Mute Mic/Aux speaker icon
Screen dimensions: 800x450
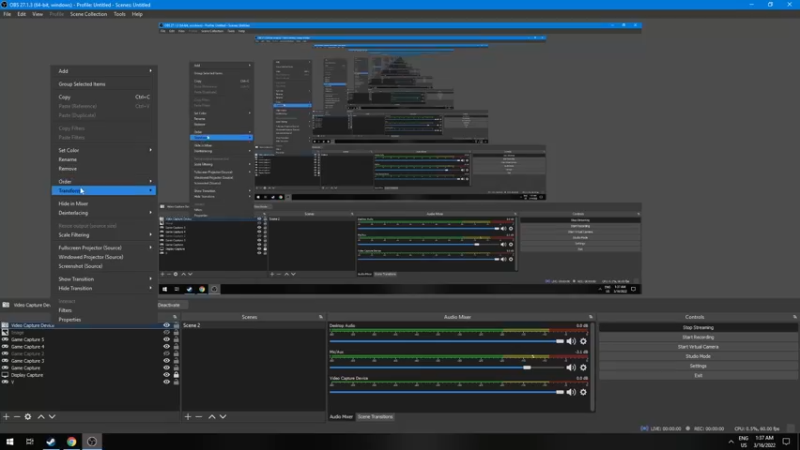571,367
